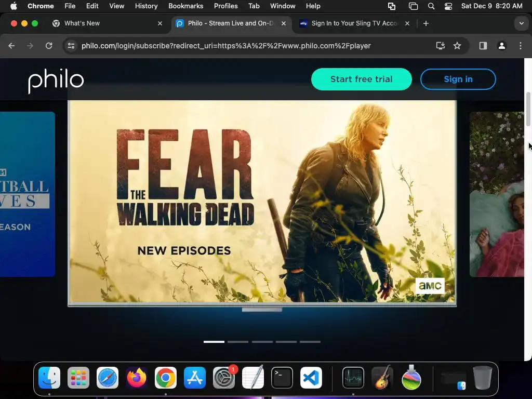This screenshot has width=532, height=399.
Task: Click the page vertical scrollbar thumb
Action: pos(528,109)
